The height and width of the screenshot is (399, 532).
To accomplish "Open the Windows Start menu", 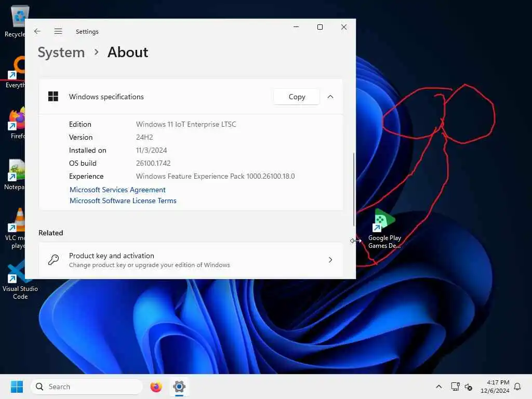I will pyautogui.click(x=17, y=387).
